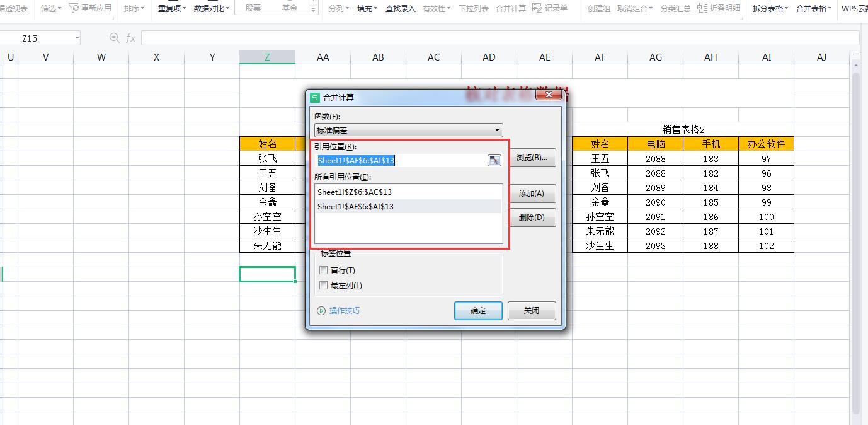Click the zoom magnifier icon beside formula bar
Image resolution: width=868 pixels, height=425 pixels.
[x=114, y=38]
